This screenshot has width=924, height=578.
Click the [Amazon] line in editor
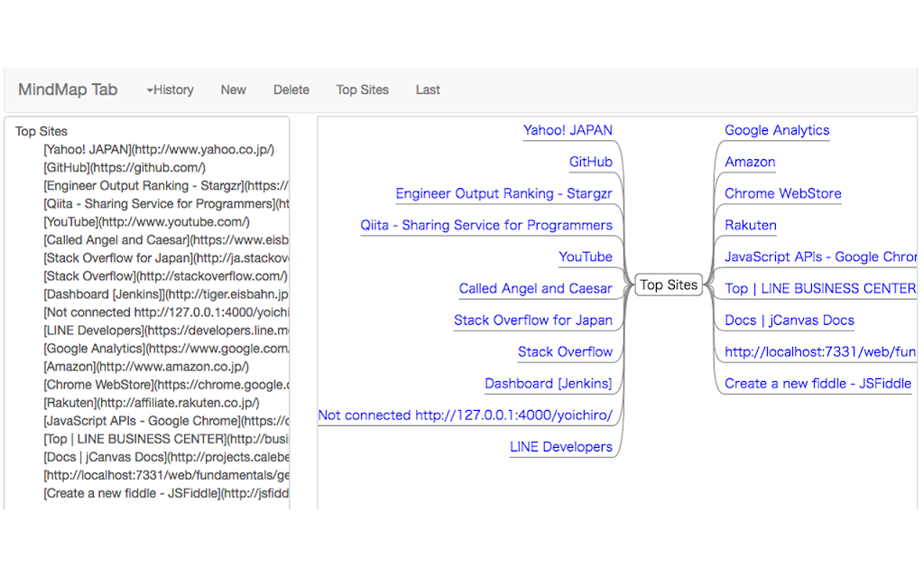point(146,367)
